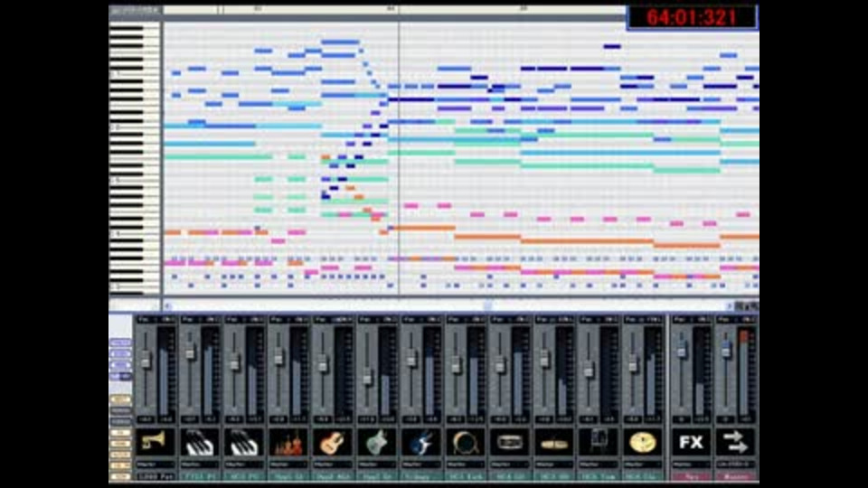
Task: Open the output routing dropdown under the kick drum
Action: click(x=466, y=465)
